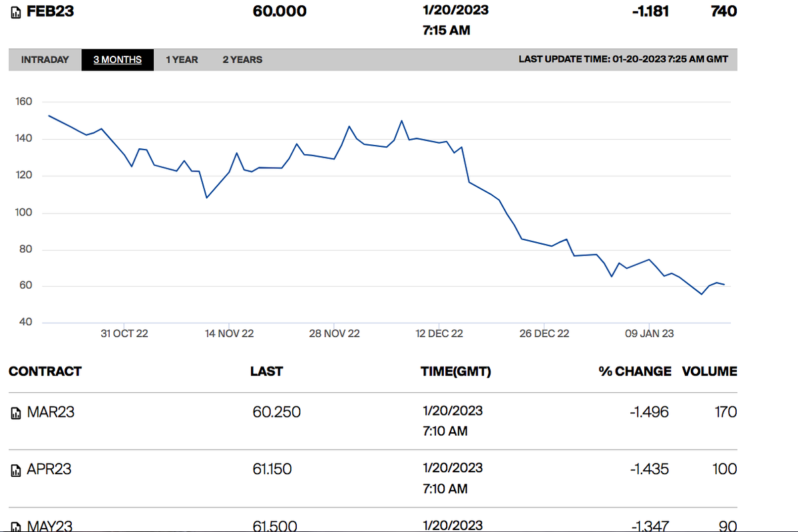The width and height of the screenshot is (798, 532).
Task: Select the FEB23 change value -1.181
Action: coord(650,11)
